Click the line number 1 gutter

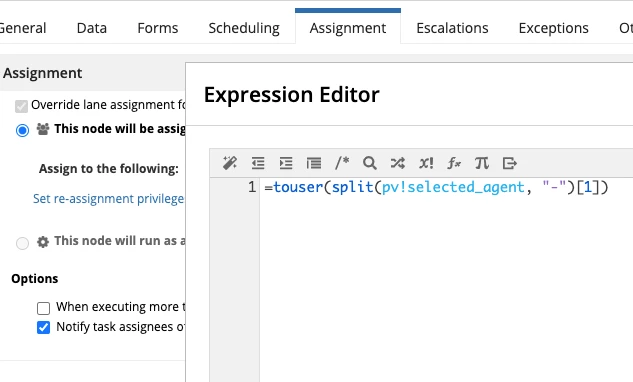coord(252,187)
